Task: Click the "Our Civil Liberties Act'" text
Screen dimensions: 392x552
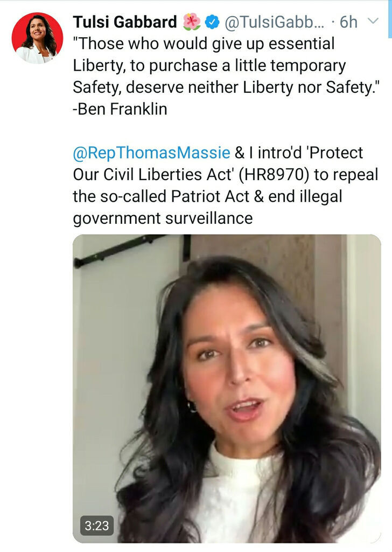Action: point(154,175)
